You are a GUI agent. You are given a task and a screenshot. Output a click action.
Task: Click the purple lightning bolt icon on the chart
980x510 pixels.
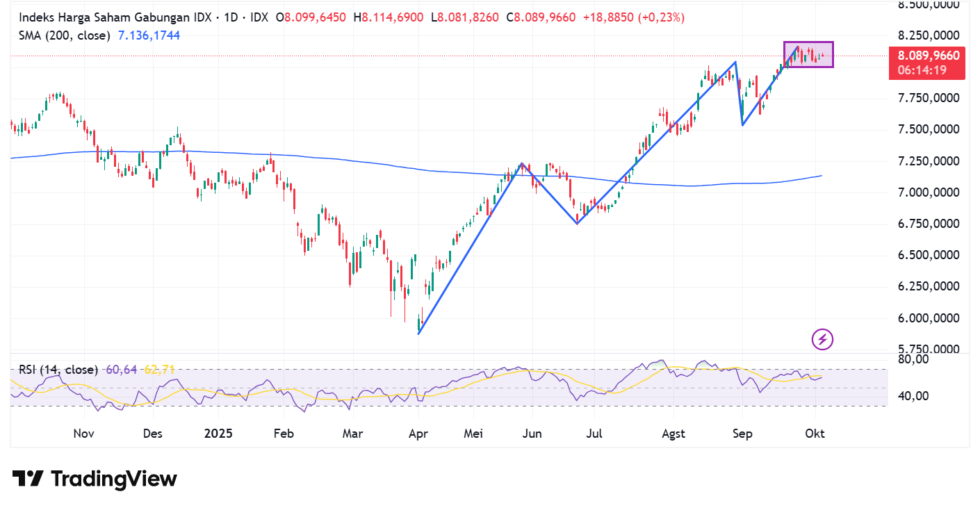coord(821,340)
